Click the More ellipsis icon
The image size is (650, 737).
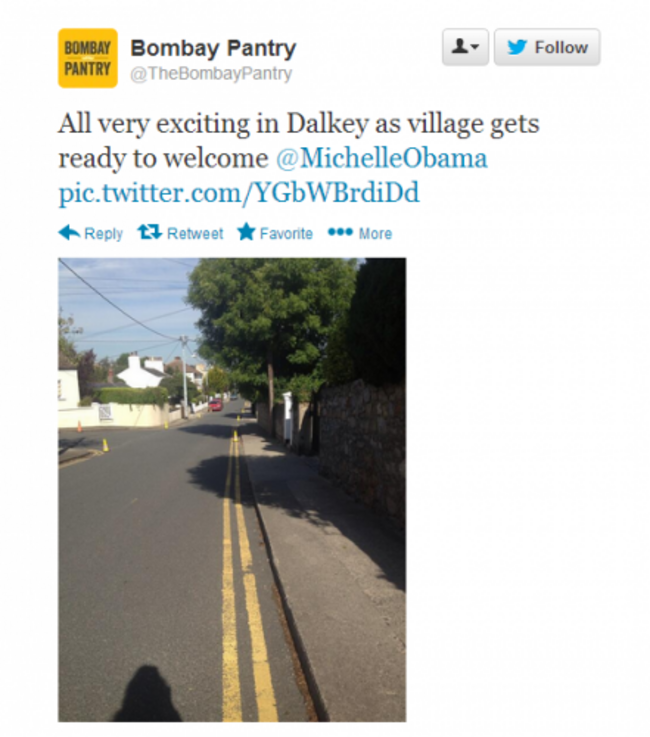click(x=340, y=232)
